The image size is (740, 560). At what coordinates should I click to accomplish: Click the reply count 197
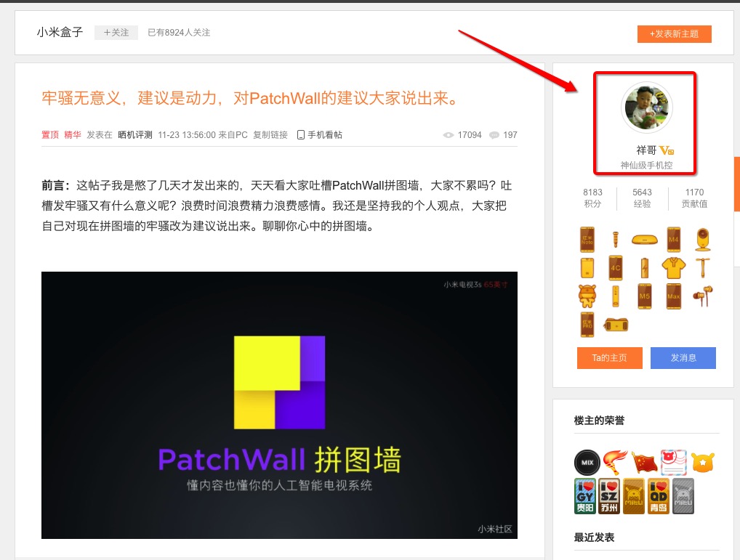[x=510, y=135]
